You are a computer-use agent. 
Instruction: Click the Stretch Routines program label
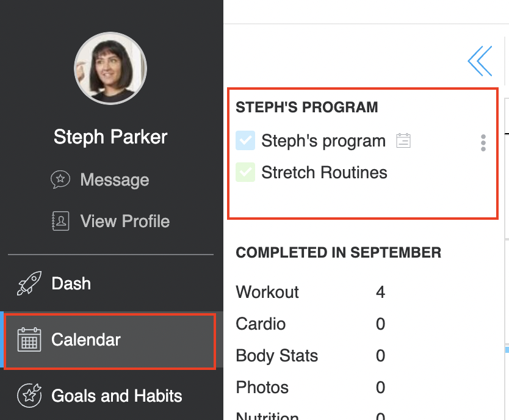[x=324, y=172]
